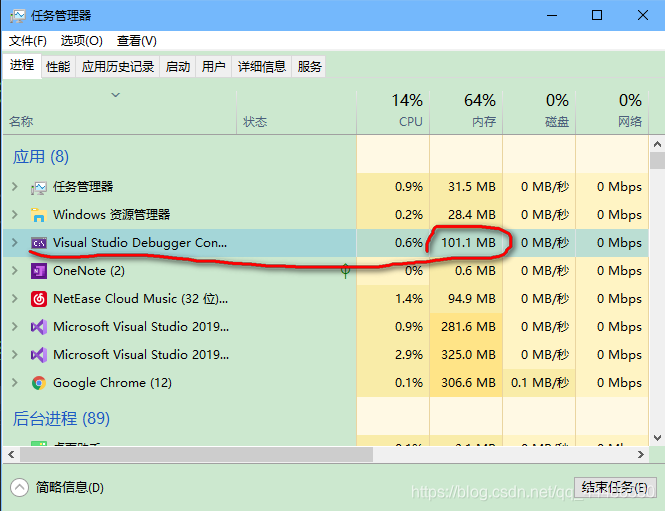The height and width of the screenshot is (511, 665).
Task: Click the Task Manager title bar icon
Action: click(17, 16)
